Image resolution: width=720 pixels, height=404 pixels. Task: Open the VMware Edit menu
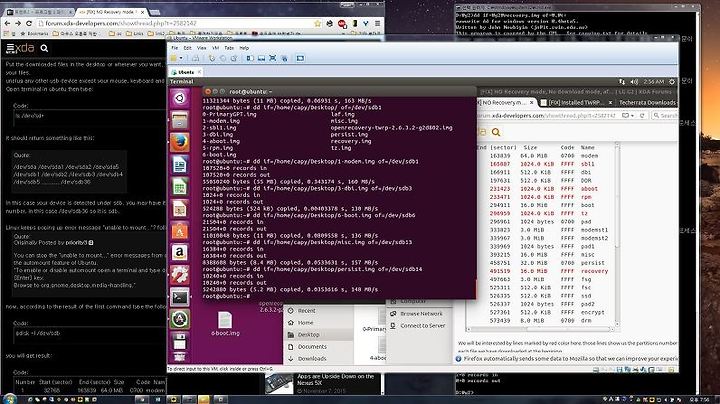coord(187,48)
